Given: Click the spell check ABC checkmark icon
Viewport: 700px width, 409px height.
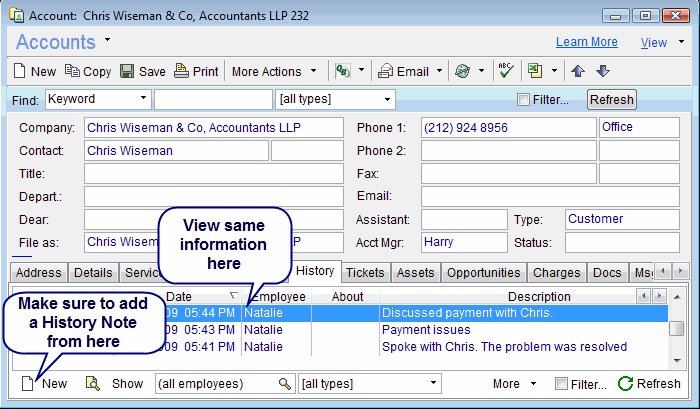Looking at the screenshot, I should click(506, 71).
